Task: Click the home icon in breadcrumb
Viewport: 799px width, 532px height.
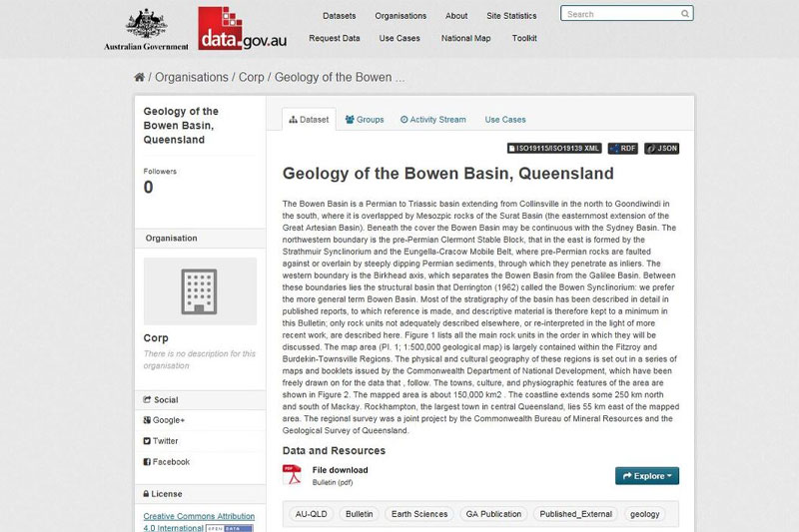Action: coord(140,77)
